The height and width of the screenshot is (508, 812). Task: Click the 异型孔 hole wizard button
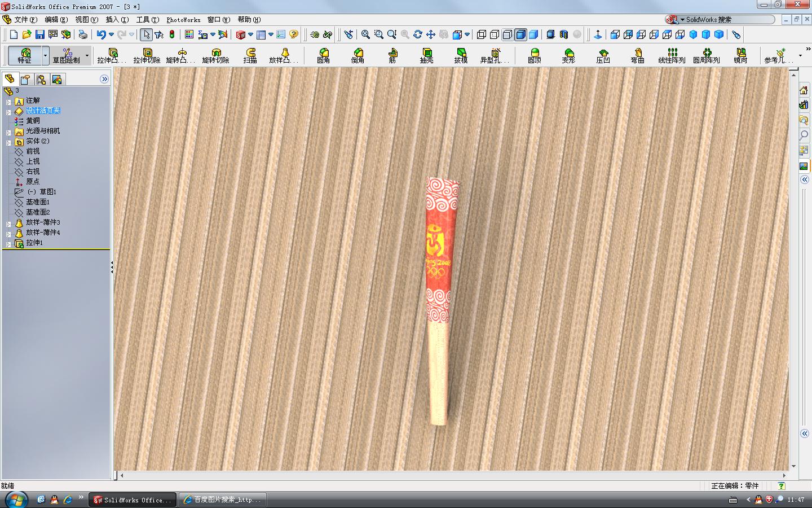[x=495, y=55]
